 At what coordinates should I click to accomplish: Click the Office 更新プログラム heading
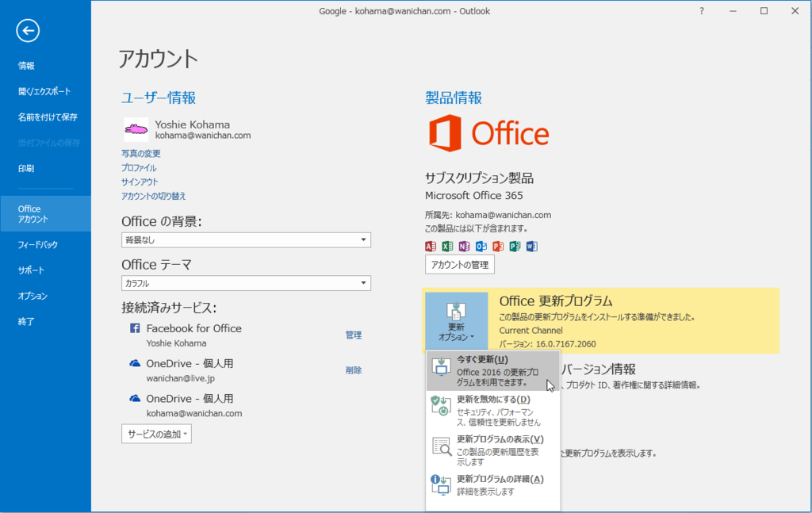click(556, 301)
